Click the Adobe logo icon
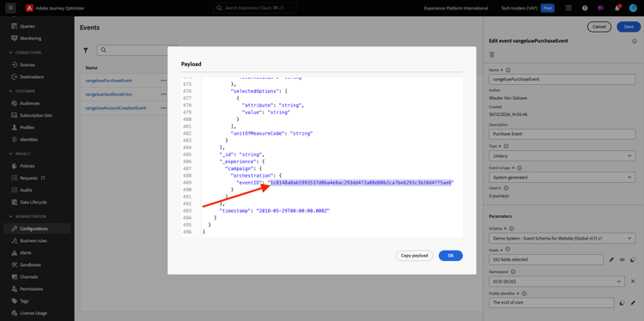 click(x=28, y=8)
